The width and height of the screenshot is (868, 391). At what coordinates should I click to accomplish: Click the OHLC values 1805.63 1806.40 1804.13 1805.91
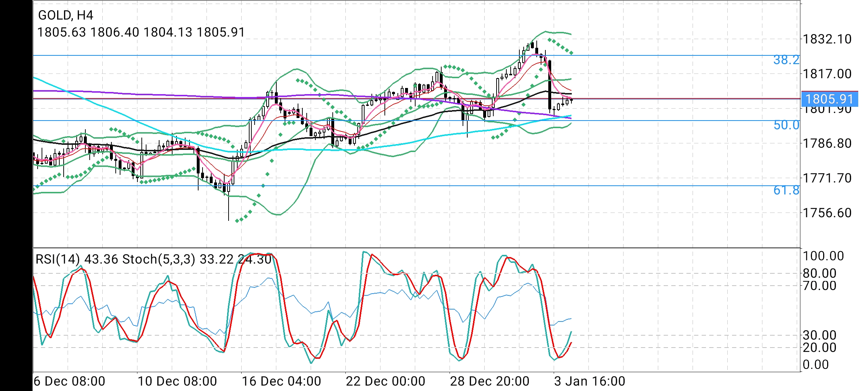(x=141, y=33)
